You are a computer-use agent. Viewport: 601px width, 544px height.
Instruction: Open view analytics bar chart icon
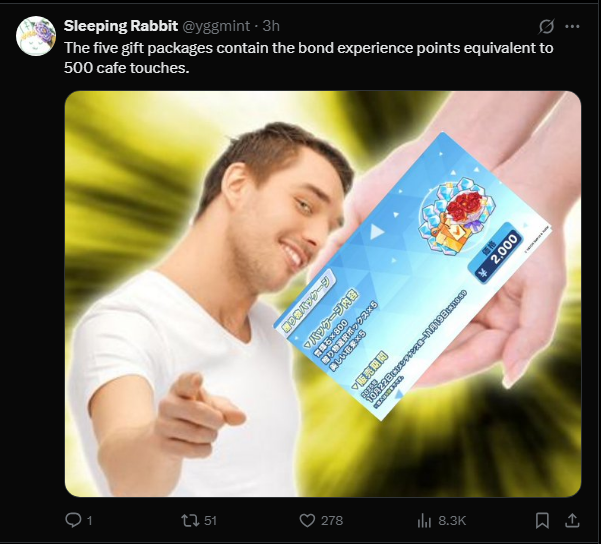(x=424, y=521)
